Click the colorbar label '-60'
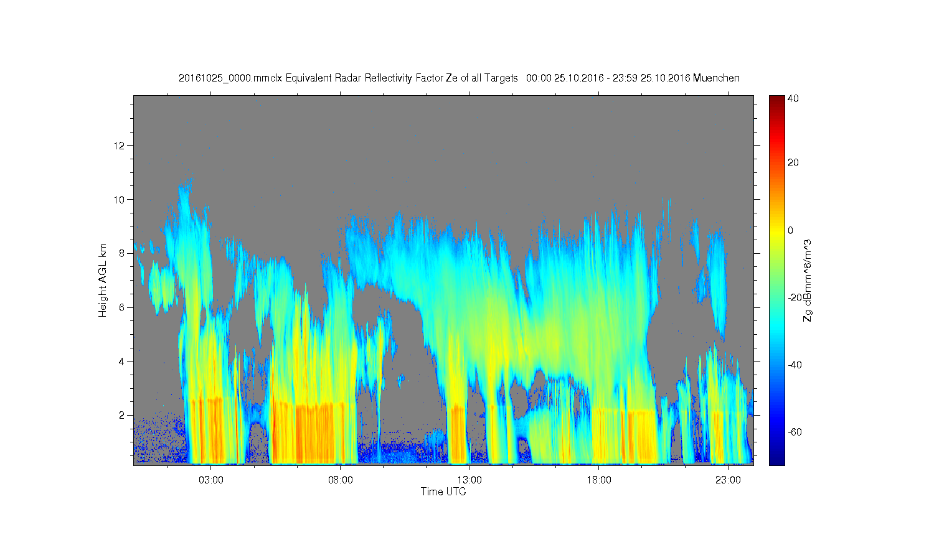The image size is (934, 560). pyautogui.click(x=795, y=432)
